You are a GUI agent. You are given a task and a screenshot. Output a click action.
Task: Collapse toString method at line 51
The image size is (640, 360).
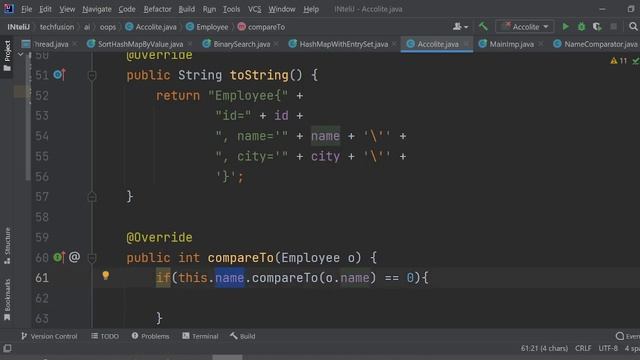pyautogui.click(x=92, y=76)
